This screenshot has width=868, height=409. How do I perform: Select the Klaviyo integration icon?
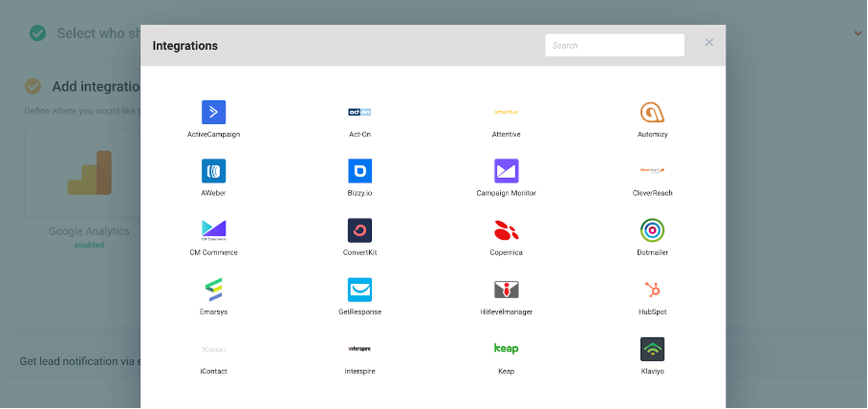click(x=653, y=349)
